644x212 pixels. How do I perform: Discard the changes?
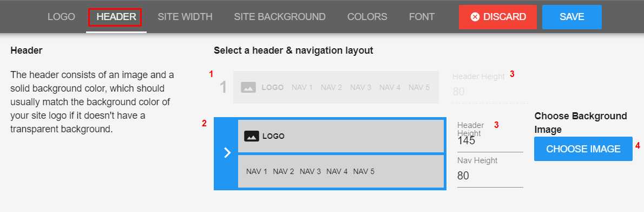tap(498, 17)
